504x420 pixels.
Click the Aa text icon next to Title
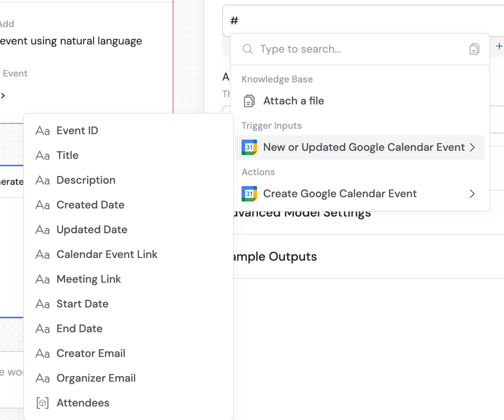point(42,155)
